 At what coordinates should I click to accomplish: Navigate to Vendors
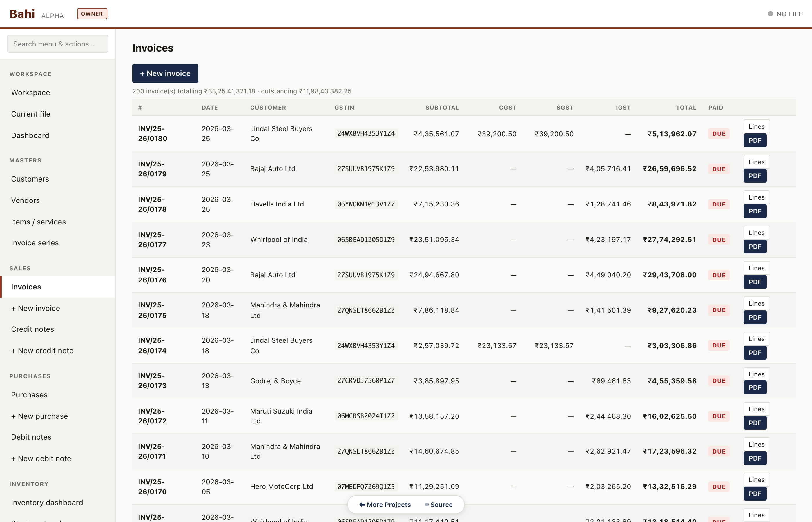[x=25, y=200]
